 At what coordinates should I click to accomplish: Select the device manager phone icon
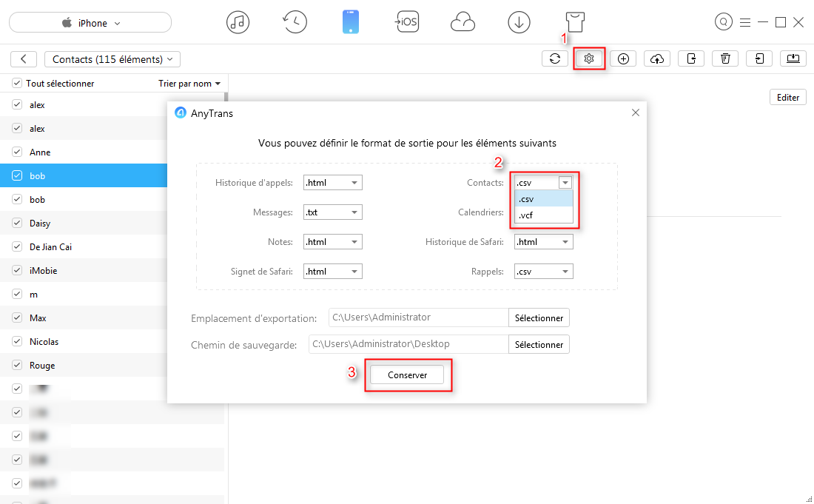351,22
